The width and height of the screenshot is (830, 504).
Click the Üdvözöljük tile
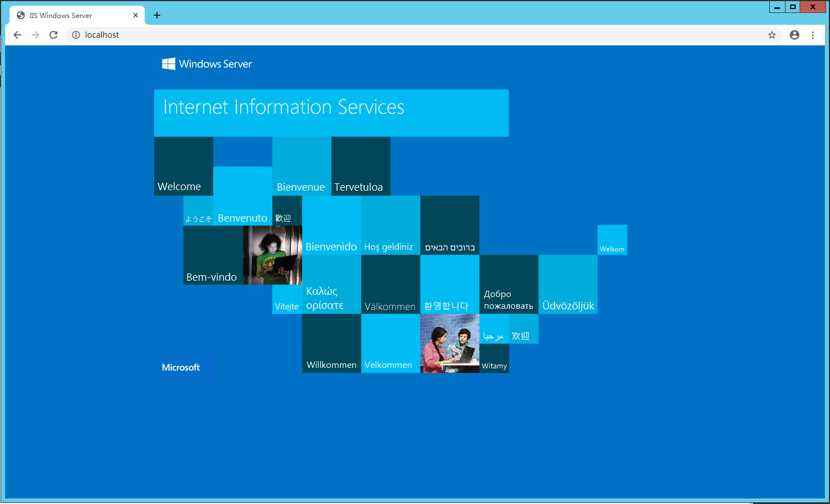click(x=568, y=284)
